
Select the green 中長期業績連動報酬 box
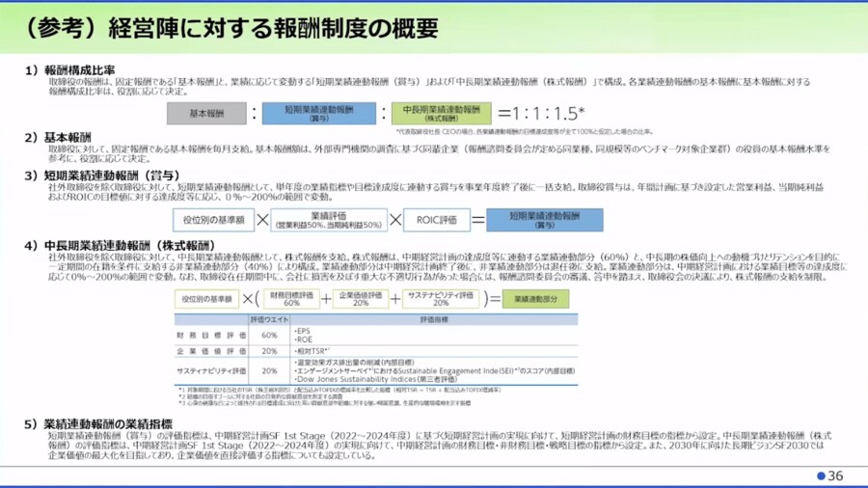coord(441,113)
